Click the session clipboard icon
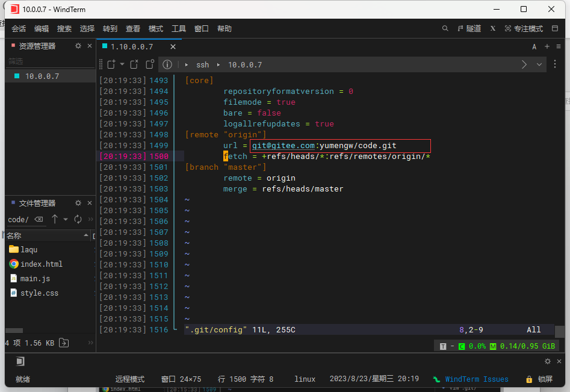The height and width of the screenshot is (392, 570). coord(150,64)
